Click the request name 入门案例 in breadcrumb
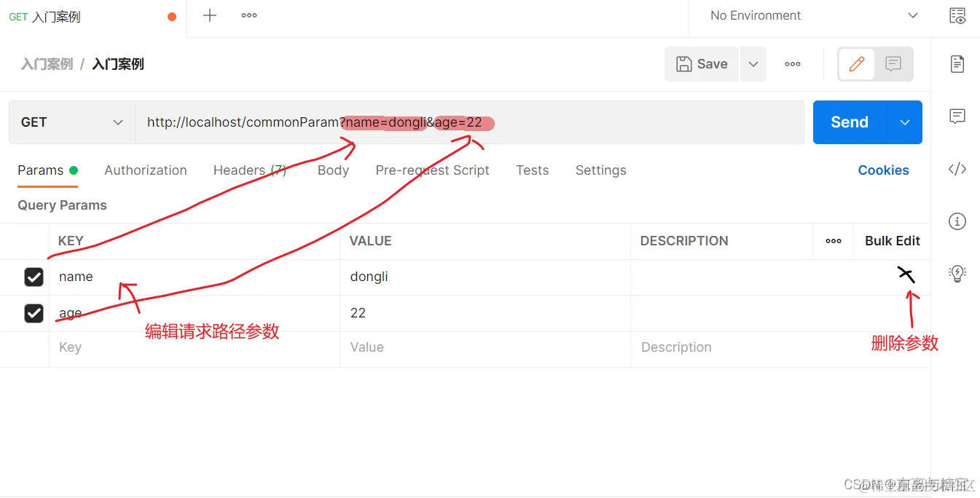The image size is (980, 498). pos(118,64)
